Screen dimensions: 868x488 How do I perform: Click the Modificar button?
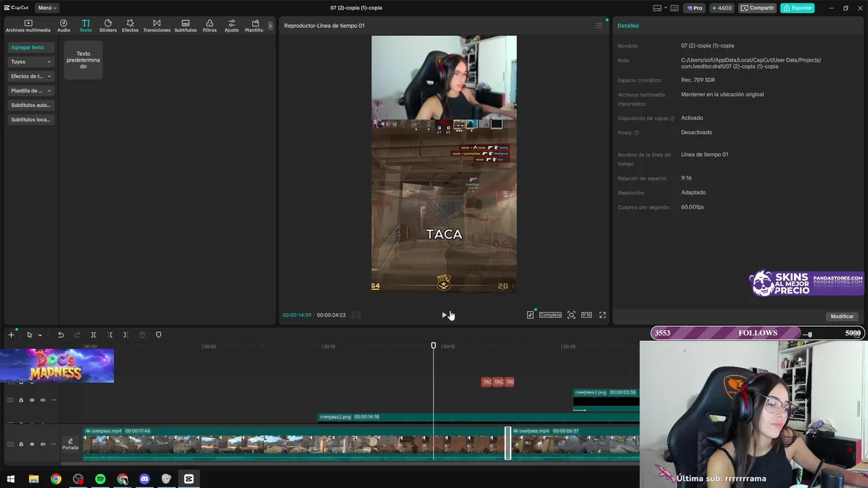[842, 317]
